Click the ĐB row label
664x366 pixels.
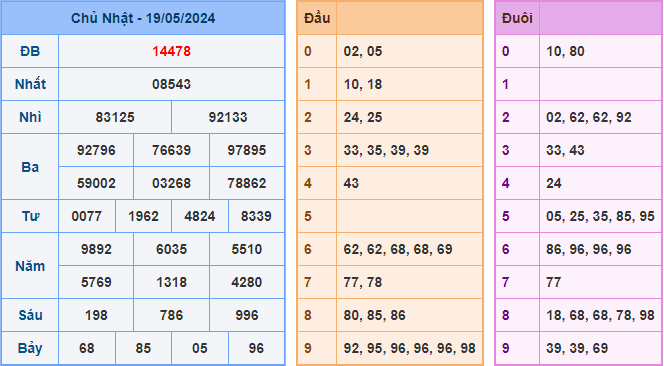point(30,51)
